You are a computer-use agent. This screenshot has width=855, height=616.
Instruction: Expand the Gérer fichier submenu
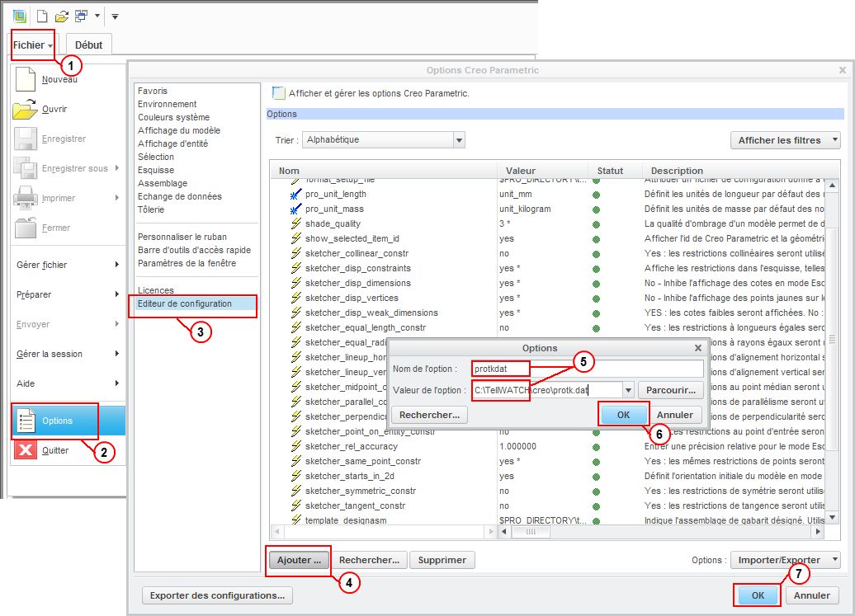coord(68,265)
